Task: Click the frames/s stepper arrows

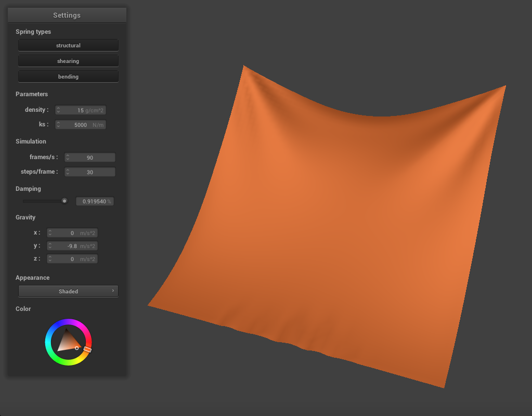Action: (68, 158)
